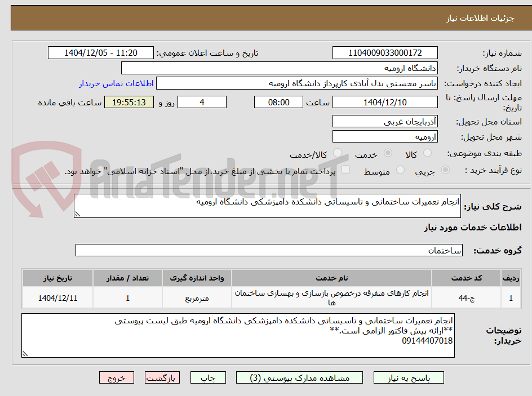The image size is (532, 396).
Task: Click the 'چاپ' print button
Action: [208, 377]
